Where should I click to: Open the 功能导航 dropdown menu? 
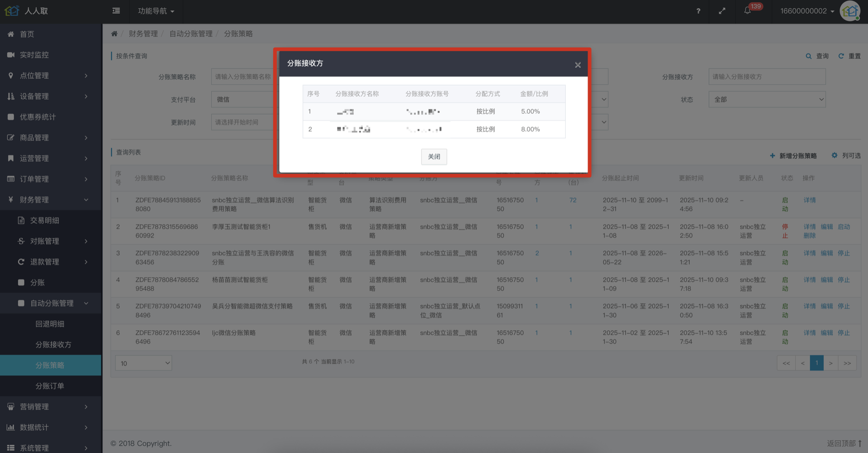pyautogui.click(x=156, y=11)
